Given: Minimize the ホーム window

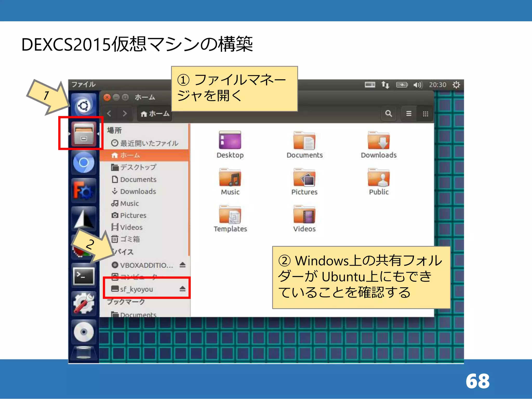Looking at the screenshot, I should point(116,97).
